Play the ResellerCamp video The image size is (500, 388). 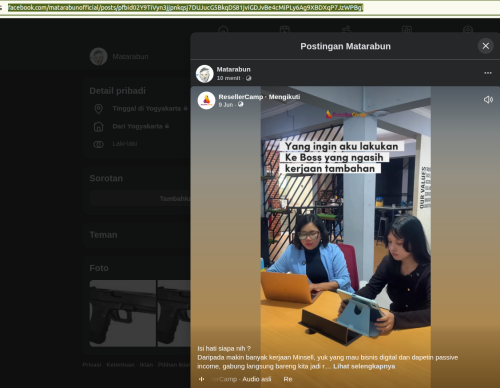pyautogui.click(x=346, y=237)
